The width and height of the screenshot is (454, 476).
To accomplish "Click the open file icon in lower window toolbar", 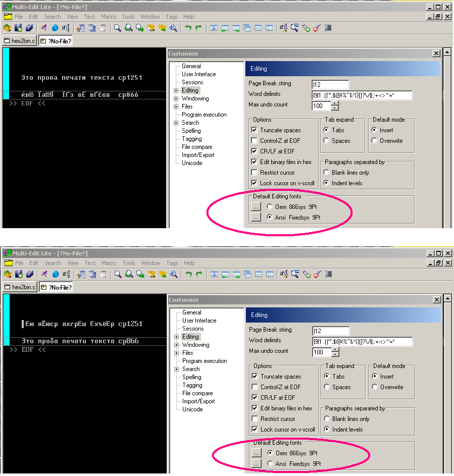I will [8, 275].
